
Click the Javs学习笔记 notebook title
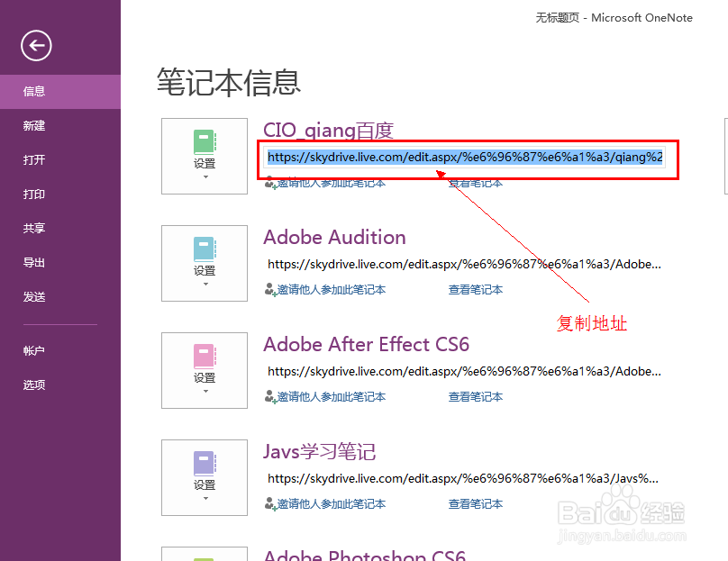tap(320, 451)
